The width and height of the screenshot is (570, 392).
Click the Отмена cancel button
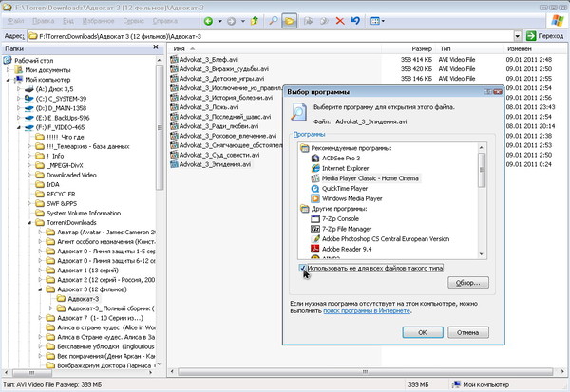(467, 332)
